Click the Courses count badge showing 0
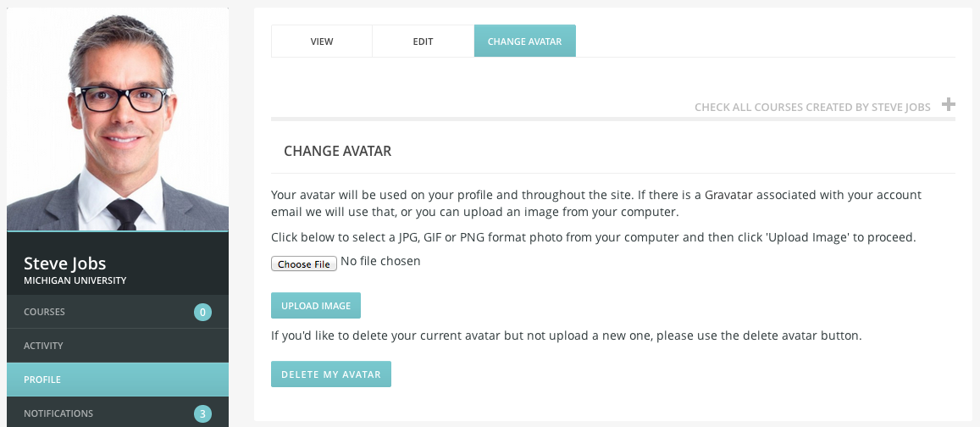The image size is (980, 427). pyautogui.click(x=202, y=312)
